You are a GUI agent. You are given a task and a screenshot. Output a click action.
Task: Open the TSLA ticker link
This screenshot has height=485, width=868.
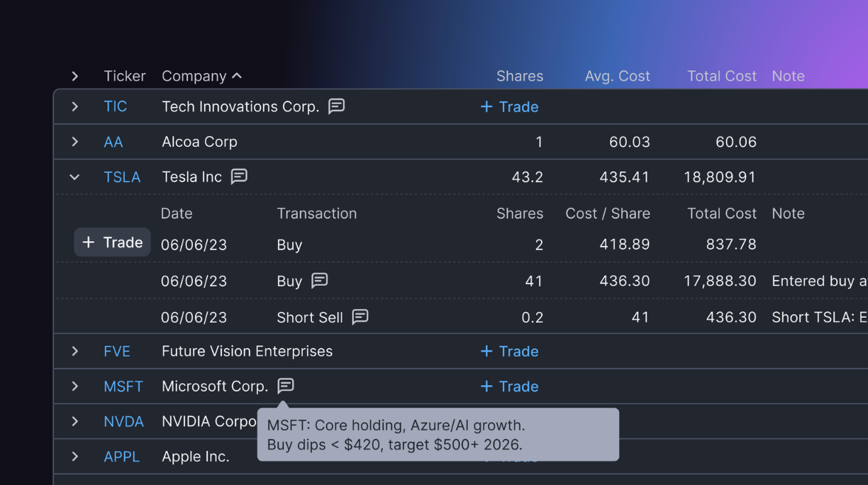point(122,177)
